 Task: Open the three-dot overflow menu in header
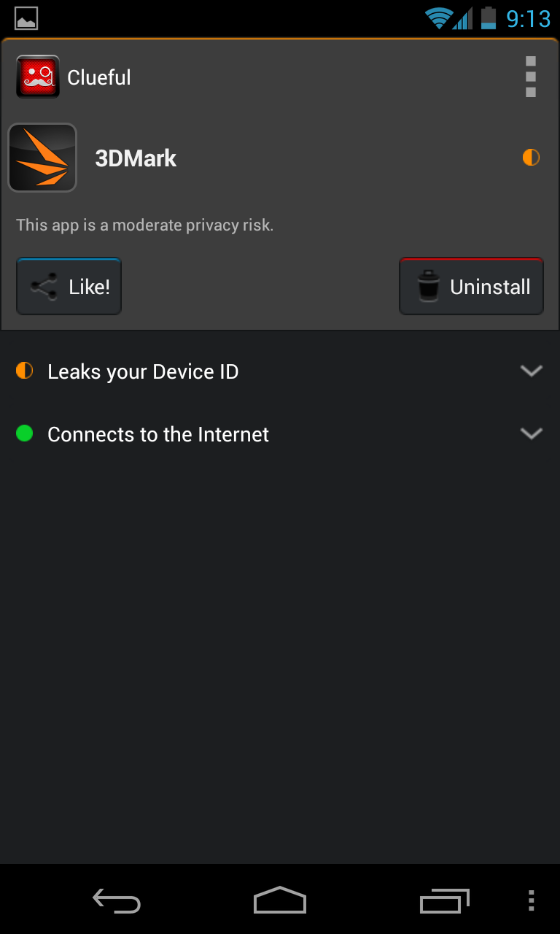click(530, 77)
